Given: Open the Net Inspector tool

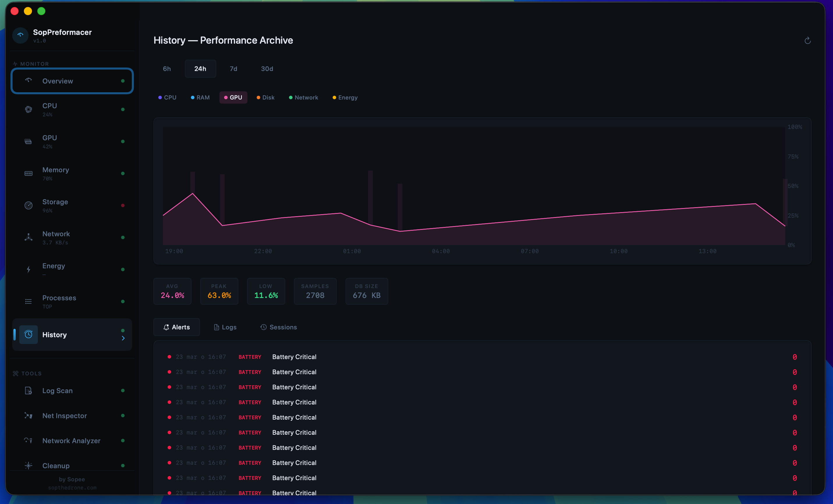Looking at the screenshot, I should pos(64,416).
